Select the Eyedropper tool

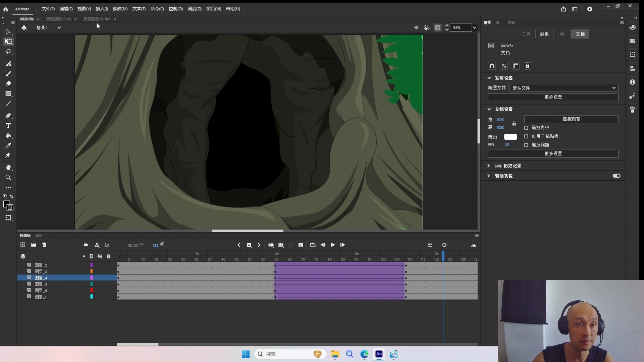[8, 145]
